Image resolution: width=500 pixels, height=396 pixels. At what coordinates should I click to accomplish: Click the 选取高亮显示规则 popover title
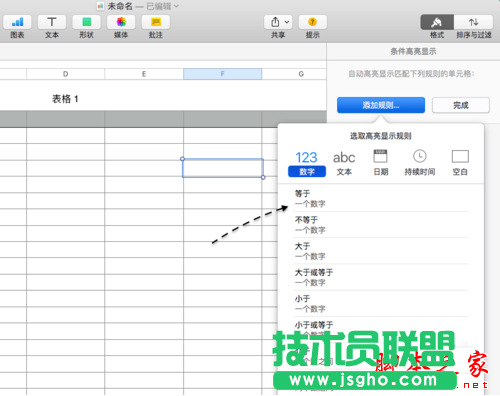point(381,136)
